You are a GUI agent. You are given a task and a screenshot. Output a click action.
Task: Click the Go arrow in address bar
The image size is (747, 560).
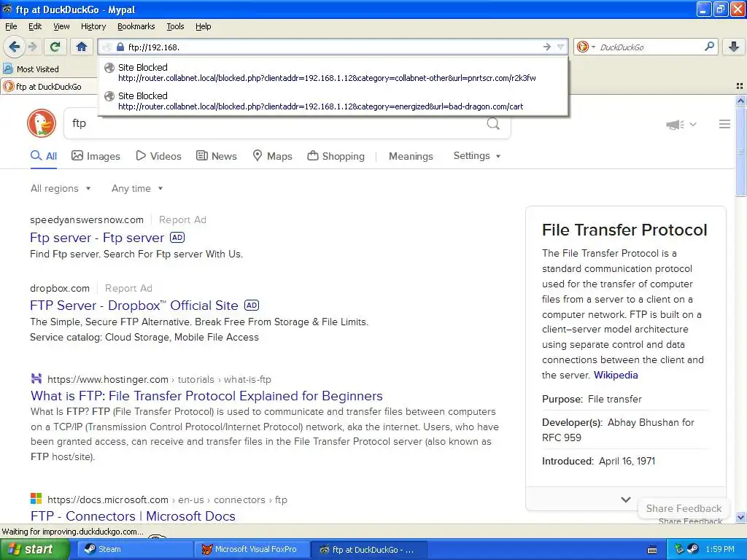point(547,47)
